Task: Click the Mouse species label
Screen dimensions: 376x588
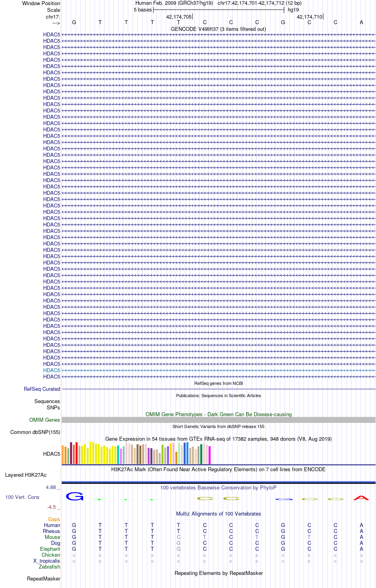Action: pyautogui.click(x=53, y=537)
